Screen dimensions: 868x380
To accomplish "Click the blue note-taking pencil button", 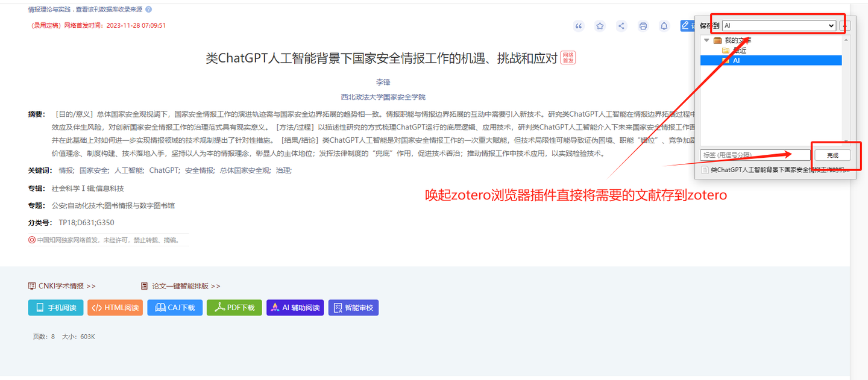I will [x=687, y=26].
